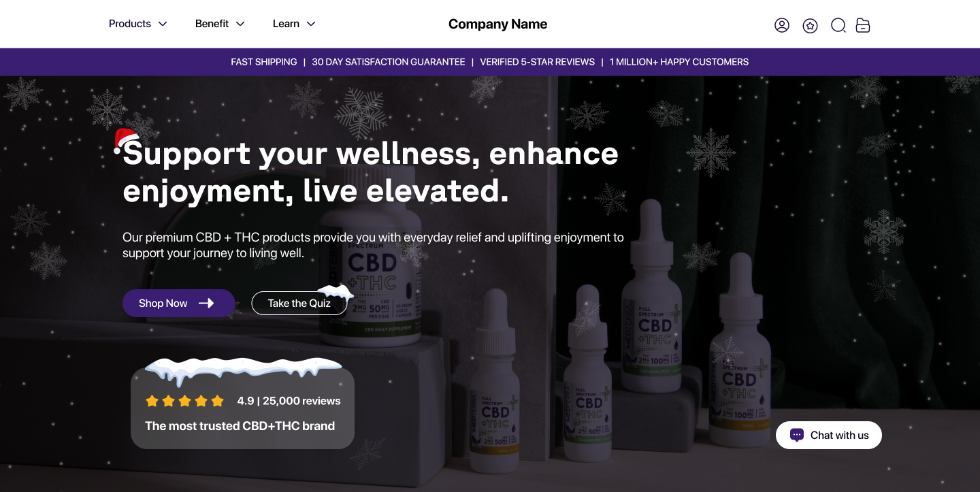The image size is (980, 492).
Task: Click the Verified 5-Star Reviews banner text
Action: click(538, 62)
